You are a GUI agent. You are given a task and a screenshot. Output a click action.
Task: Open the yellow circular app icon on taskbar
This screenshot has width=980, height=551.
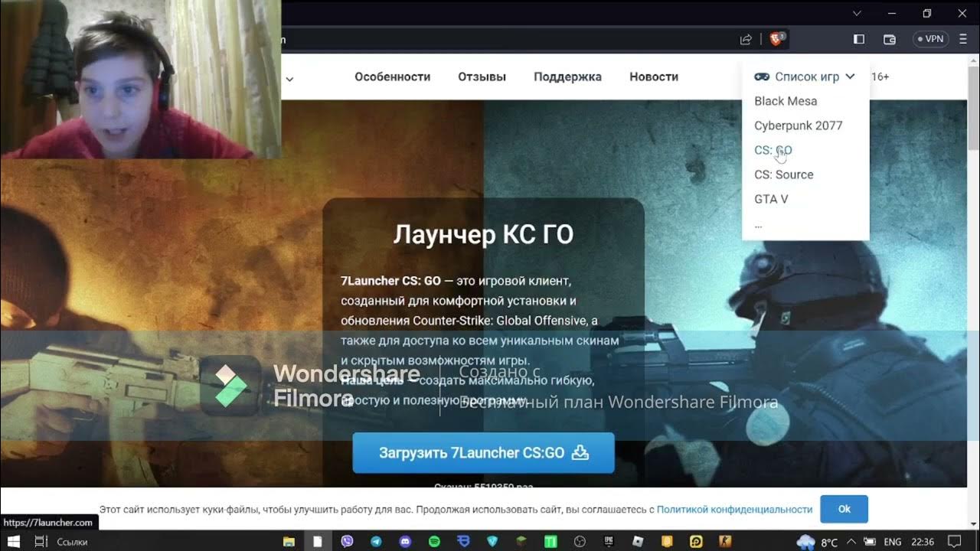697,541
